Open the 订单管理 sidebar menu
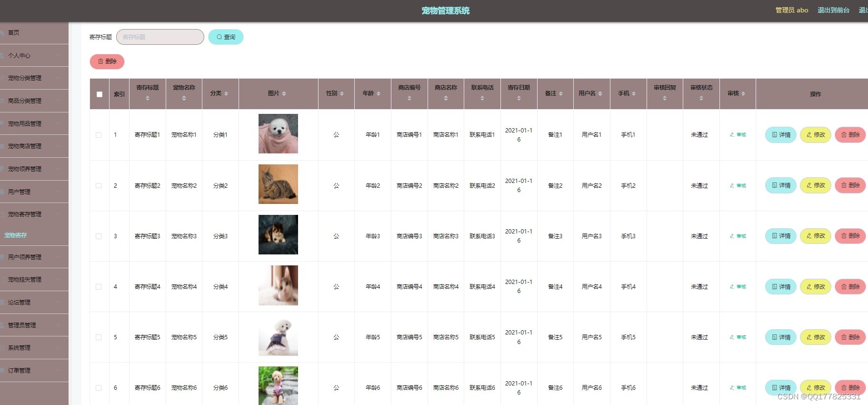 click(34, 371)
